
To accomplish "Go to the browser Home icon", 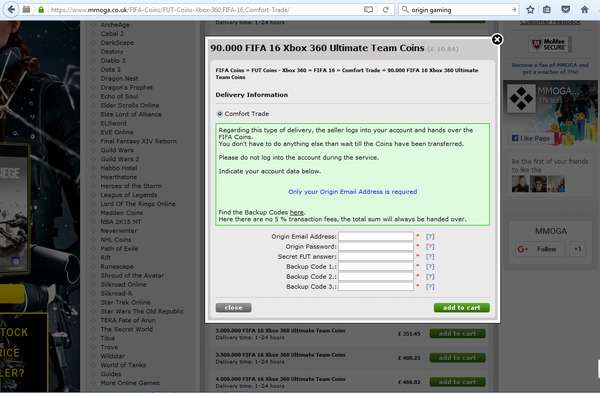I will pyautogui.click(x=584, y=10).
